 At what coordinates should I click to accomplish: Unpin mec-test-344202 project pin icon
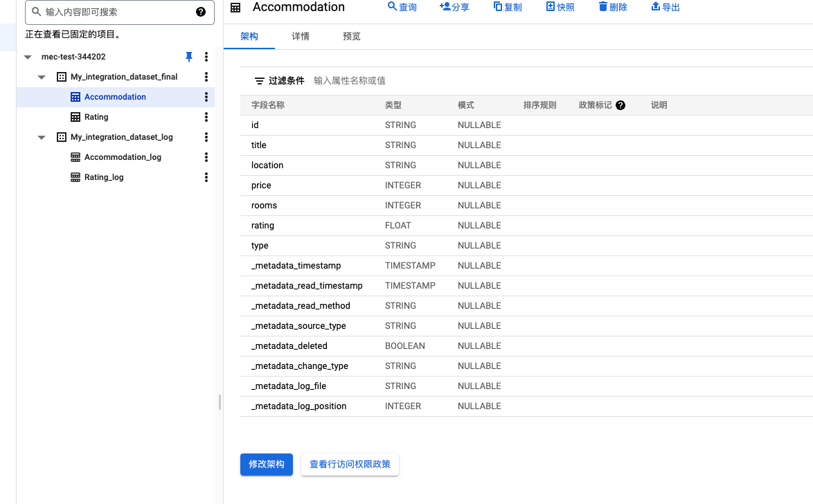tap(189, 57)
